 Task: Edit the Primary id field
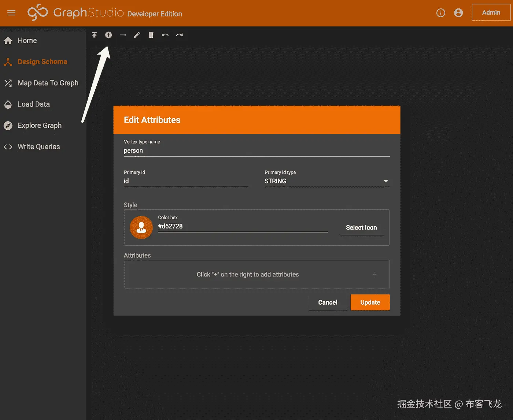[x=186, y=181]
